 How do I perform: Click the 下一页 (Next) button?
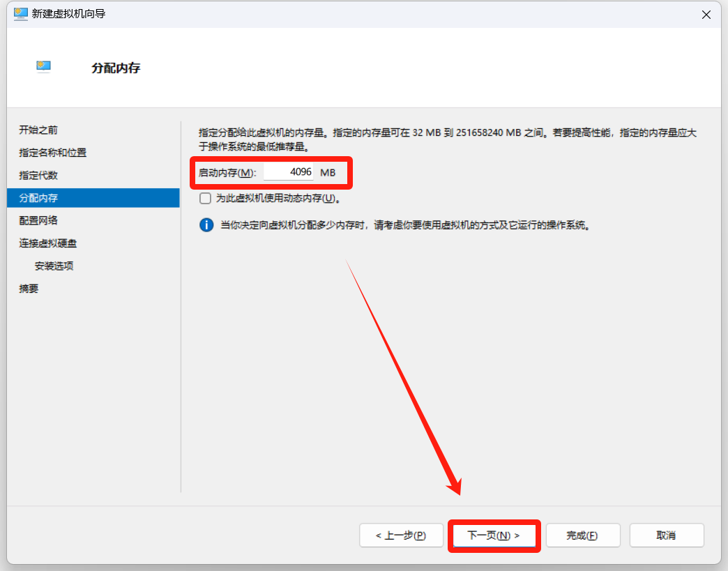click(x=494, y=535)
